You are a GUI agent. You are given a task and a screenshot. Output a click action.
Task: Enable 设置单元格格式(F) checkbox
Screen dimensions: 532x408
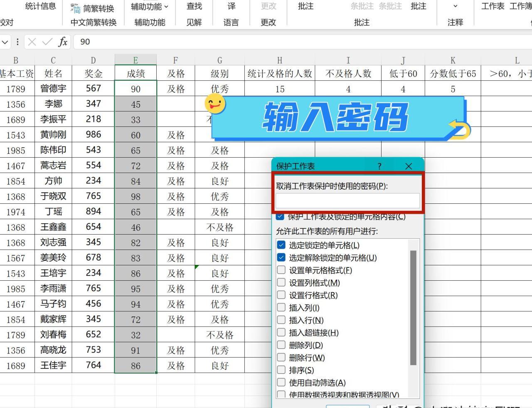tap(281, 270)
